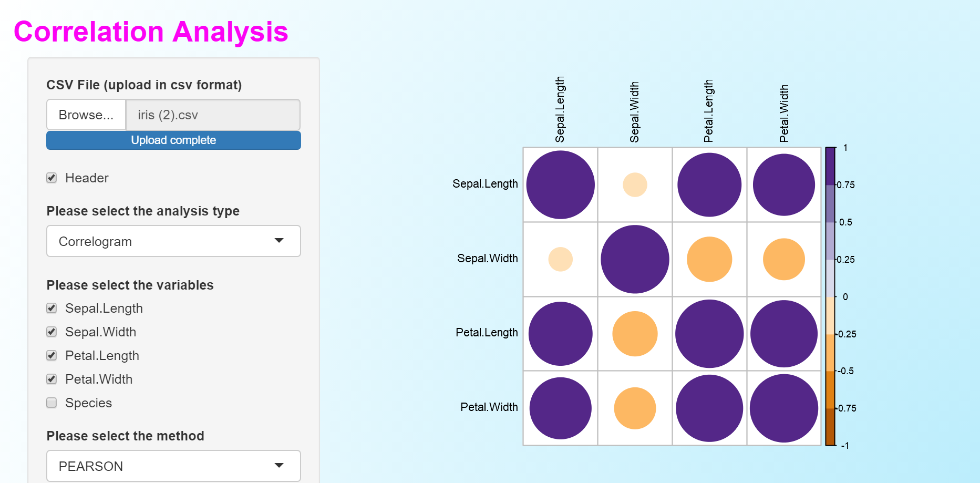Untick the Petal.Width variable checkbox

(x=51, y=379)
